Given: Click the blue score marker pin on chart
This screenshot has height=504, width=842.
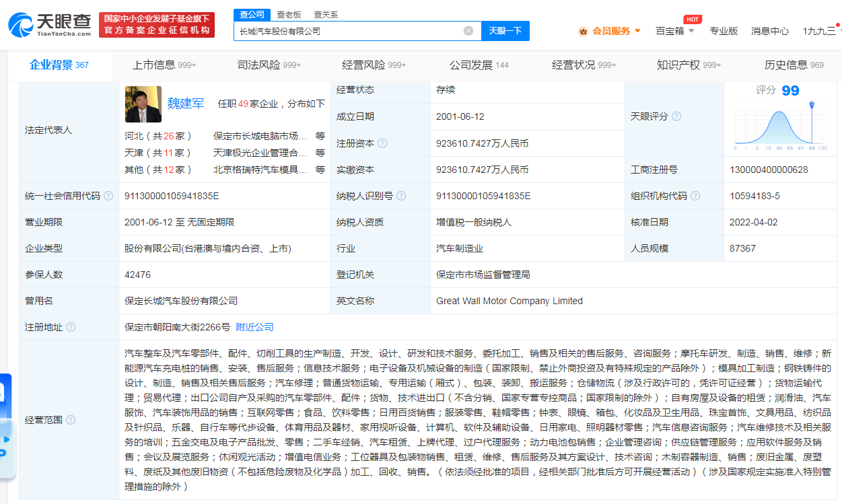Looking at the screenshot, I should [812, 105].
